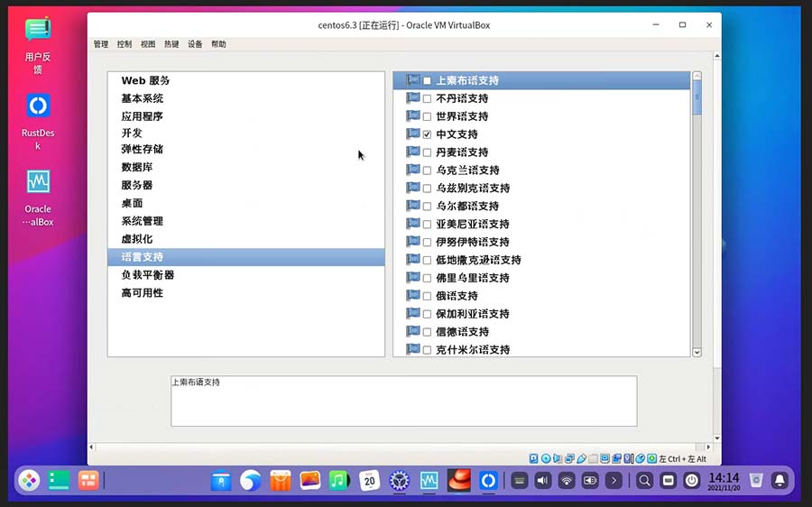Check the 上索布语支持 checkbox
Screen dimensions: 812x507
click(x=428, y=81)
